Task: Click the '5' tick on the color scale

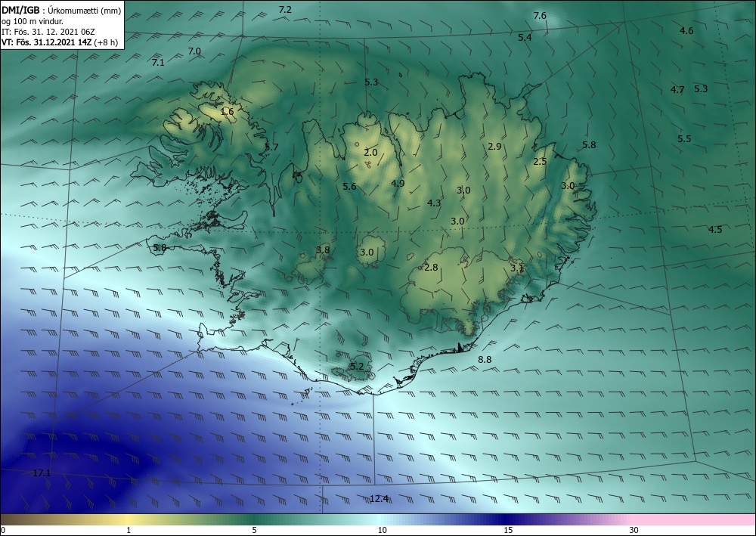Action: (x=254, y=531)
